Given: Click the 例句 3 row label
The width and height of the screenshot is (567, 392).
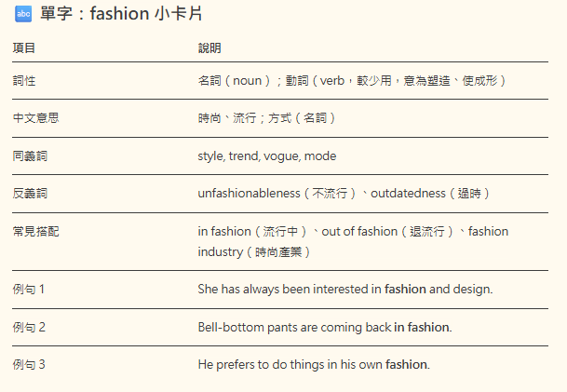Looking at the screenshot, I should tap(29, 364).
